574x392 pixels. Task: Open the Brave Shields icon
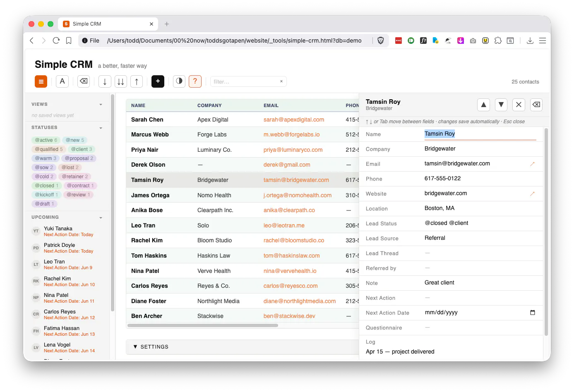click(x=381, y=41)
